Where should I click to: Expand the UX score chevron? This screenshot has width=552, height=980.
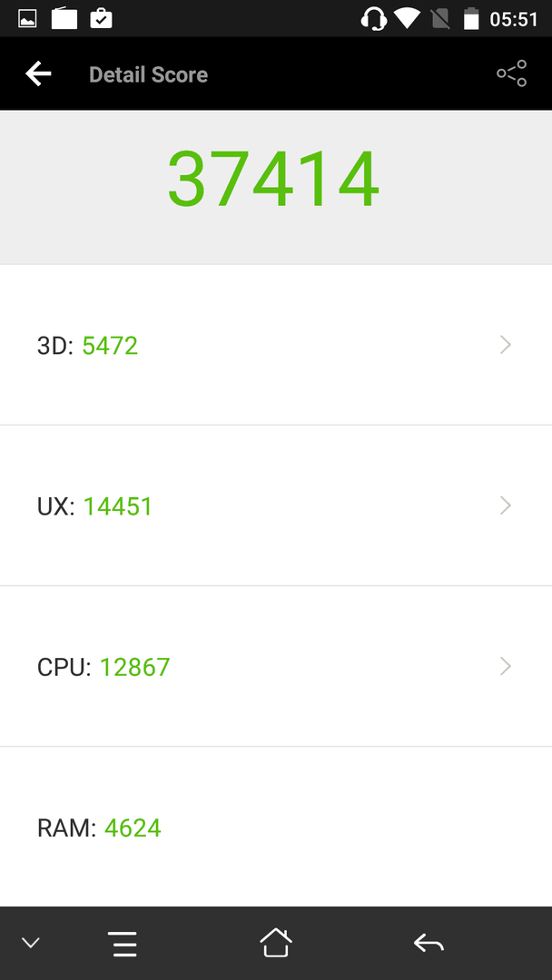click(x=506, y=505)
